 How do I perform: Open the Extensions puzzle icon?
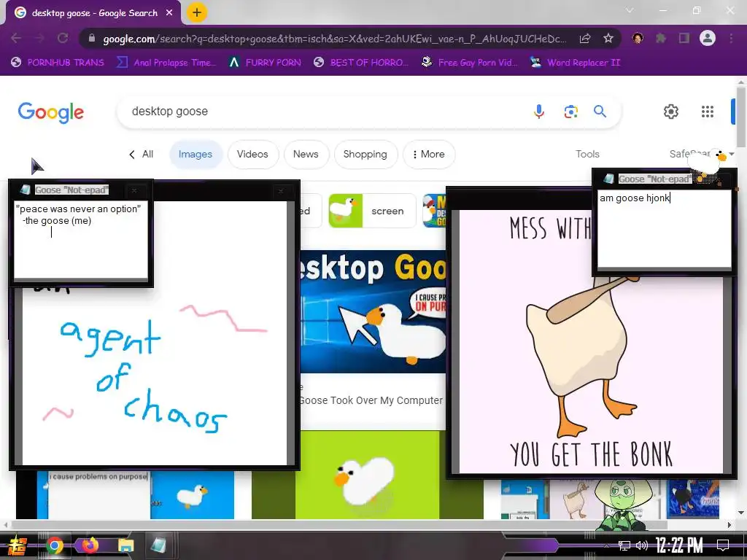pyautogui.click(x=661, y=38)
